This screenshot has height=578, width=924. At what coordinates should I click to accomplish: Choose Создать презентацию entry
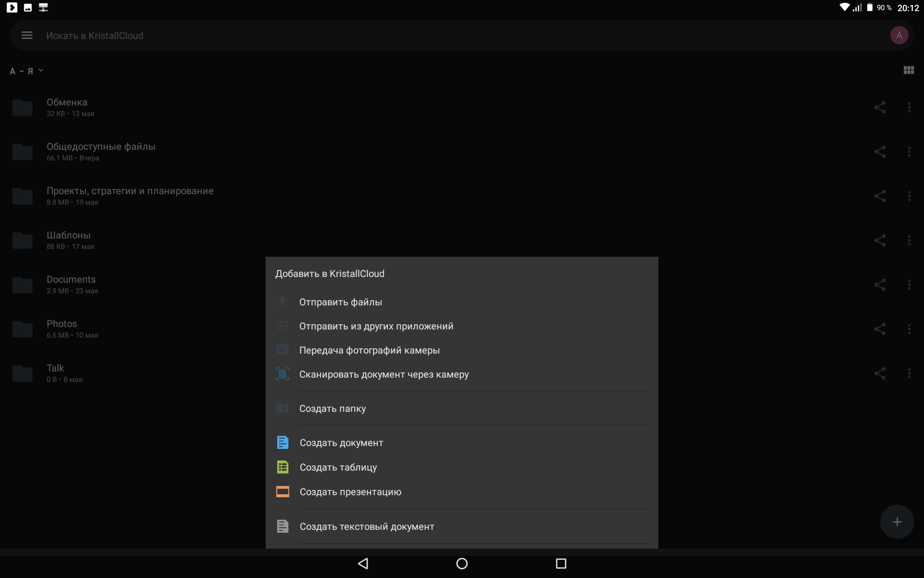pos(350,492)
